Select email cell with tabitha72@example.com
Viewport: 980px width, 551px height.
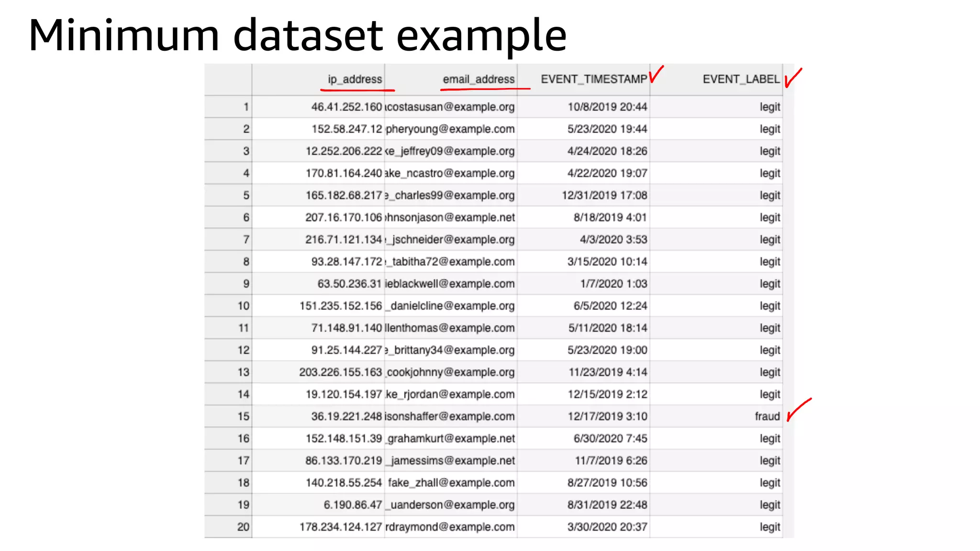click(x=451, y=262)
